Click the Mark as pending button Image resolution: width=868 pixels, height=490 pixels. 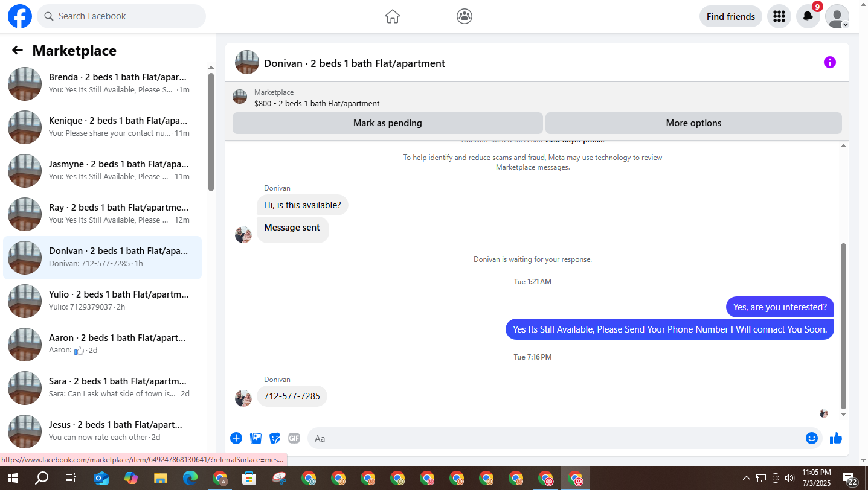tap(388, 123)
